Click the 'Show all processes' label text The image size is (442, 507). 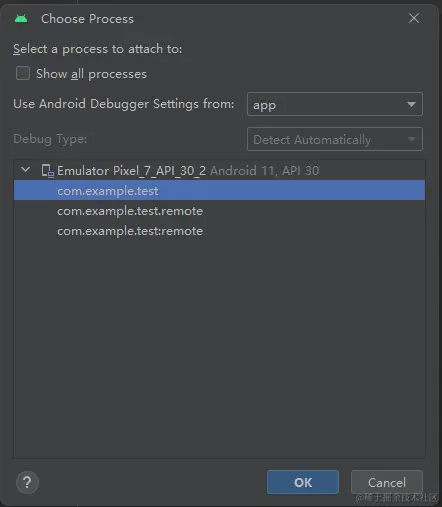[91, 74]
